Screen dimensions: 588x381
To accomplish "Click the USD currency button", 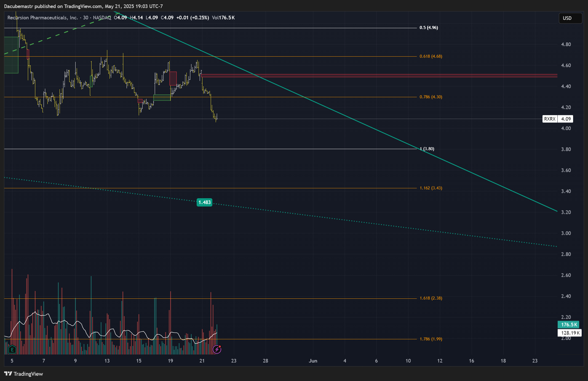I will 570,18.
